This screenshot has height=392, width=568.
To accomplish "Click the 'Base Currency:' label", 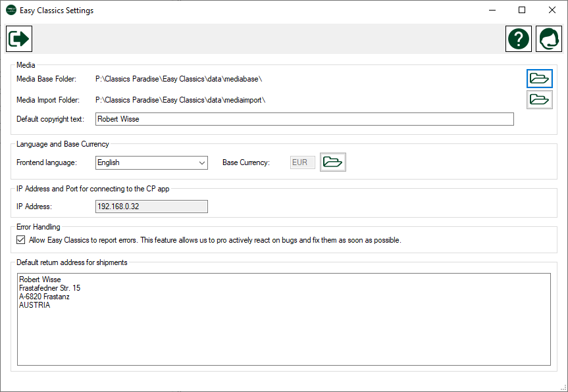I will pos(246,162).
